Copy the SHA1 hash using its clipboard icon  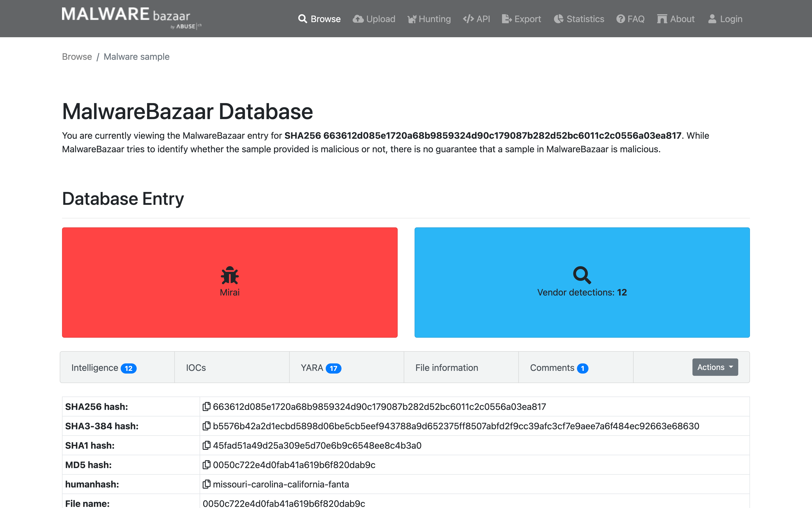click(x=207, y=445)
